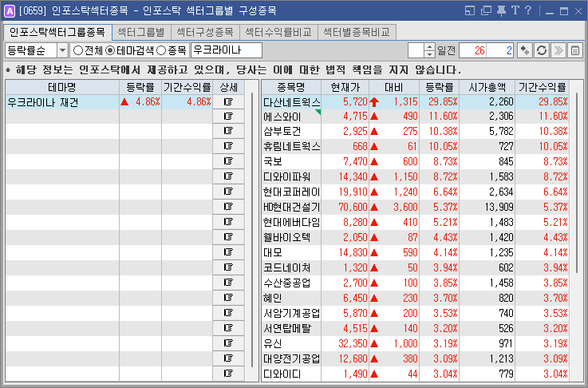Click rising count value 26
The image size is (588, 388).
pos(473,50)
